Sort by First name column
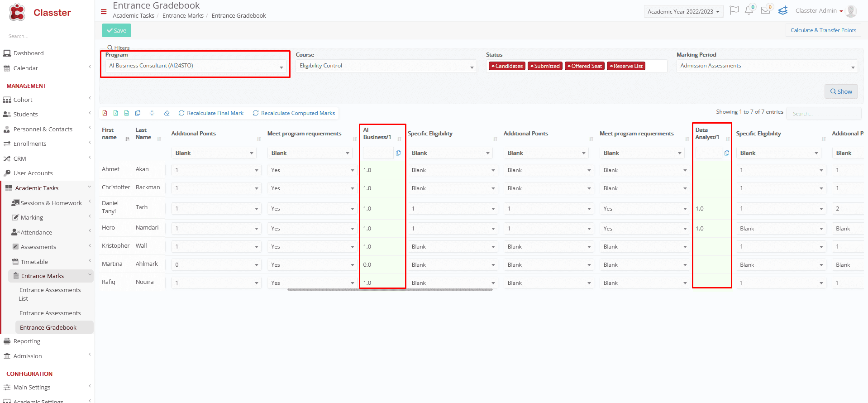 point(127,139)
